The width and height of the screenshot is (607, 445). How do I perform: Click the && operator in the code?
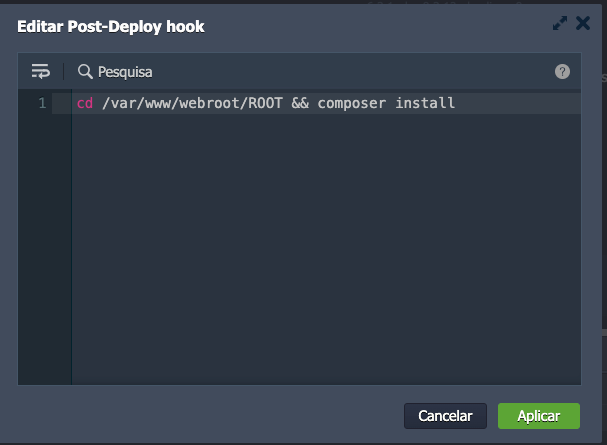click(300, 103)
